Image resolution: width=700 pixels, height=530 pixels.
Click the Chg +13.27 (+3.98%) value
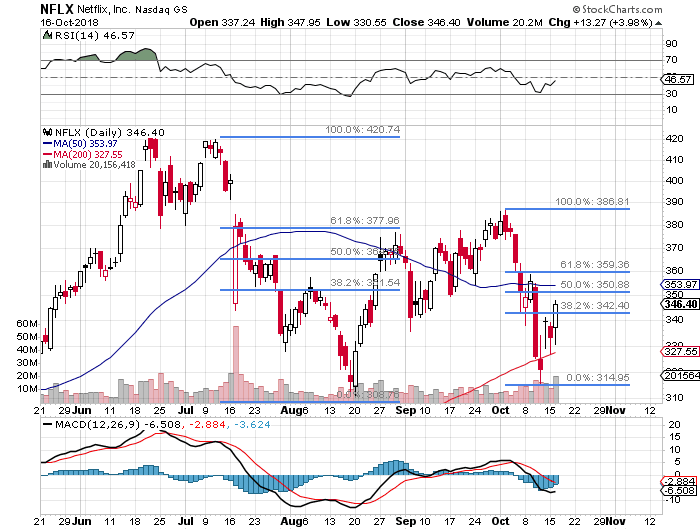click(600, 22)
